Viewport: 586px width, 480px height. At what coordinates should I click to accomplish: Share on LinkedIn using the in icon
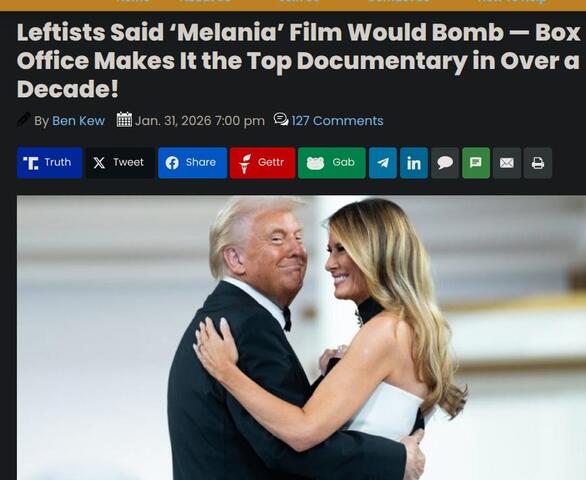(x=414, y=163)
